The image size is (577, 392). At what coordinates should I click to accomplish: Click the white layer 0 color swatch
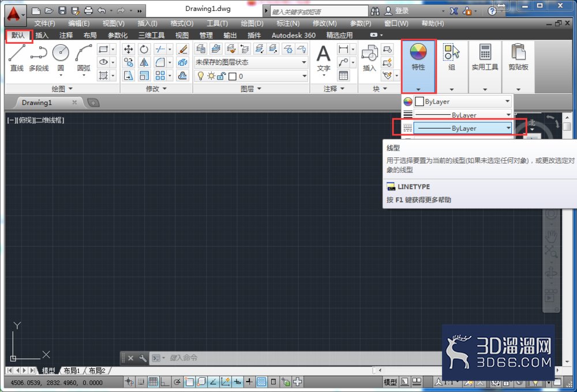click(x=232, y=77)
